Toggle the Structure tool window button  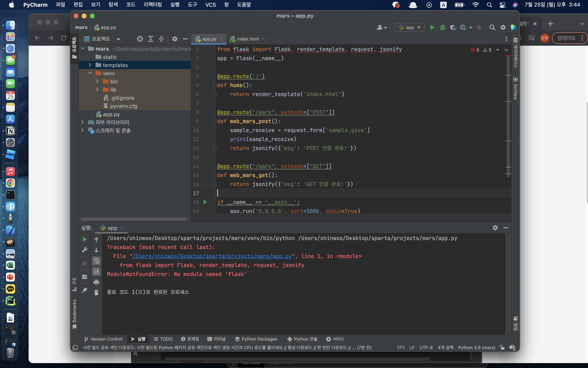tap(75, 284)
